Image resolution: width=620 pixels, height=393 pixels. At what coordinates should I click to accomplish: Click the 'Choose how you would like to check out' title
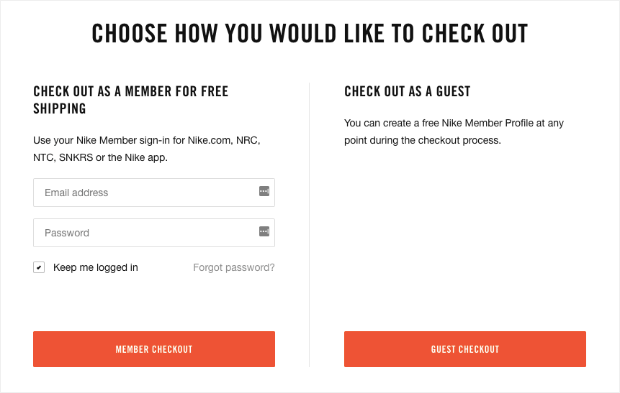point(310,33)
